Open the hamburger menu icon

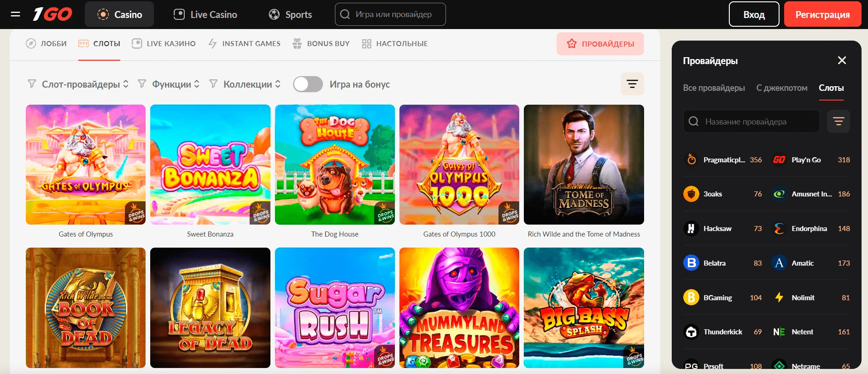pyautogui.click(x=15, y=14)
